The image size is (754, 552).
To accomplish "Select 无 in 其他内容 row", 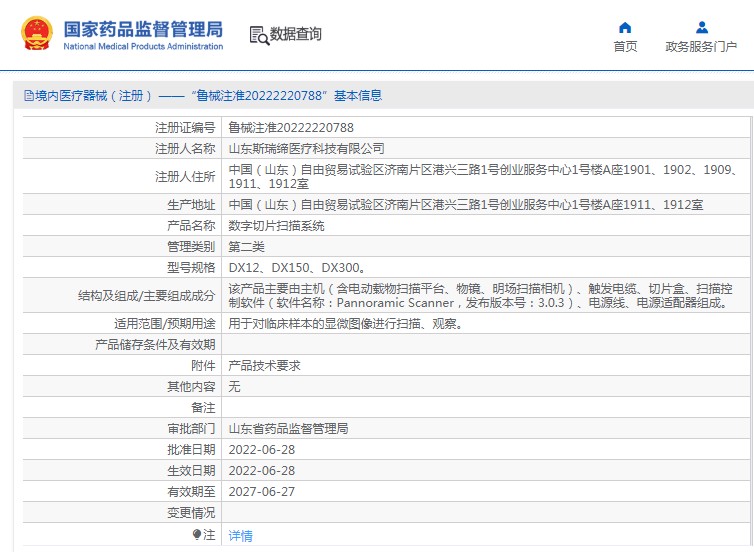I will 234,387.
